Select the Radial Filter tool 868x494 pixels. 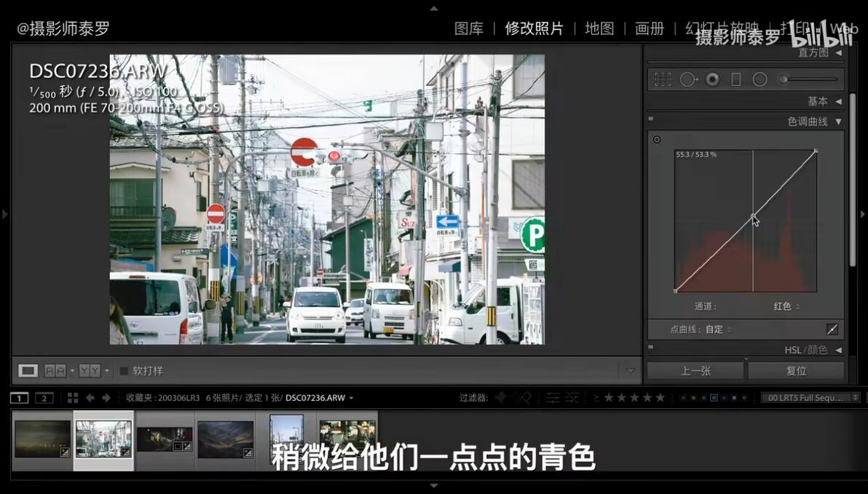760,79
